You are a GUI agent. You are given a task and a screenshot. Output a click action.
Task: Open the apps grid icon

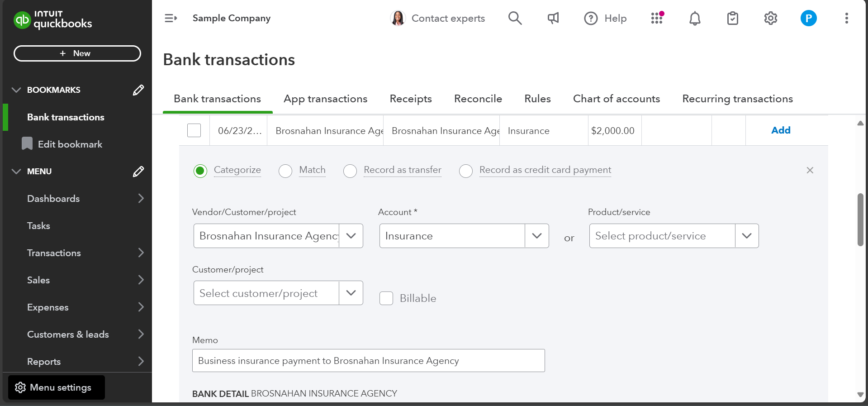tap(657, 18)
